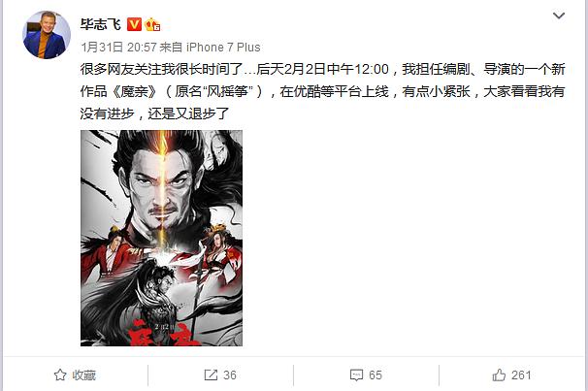Click the 36 reposts count
The height and width of the screenshot is (391, 588).
pos(230,375)
